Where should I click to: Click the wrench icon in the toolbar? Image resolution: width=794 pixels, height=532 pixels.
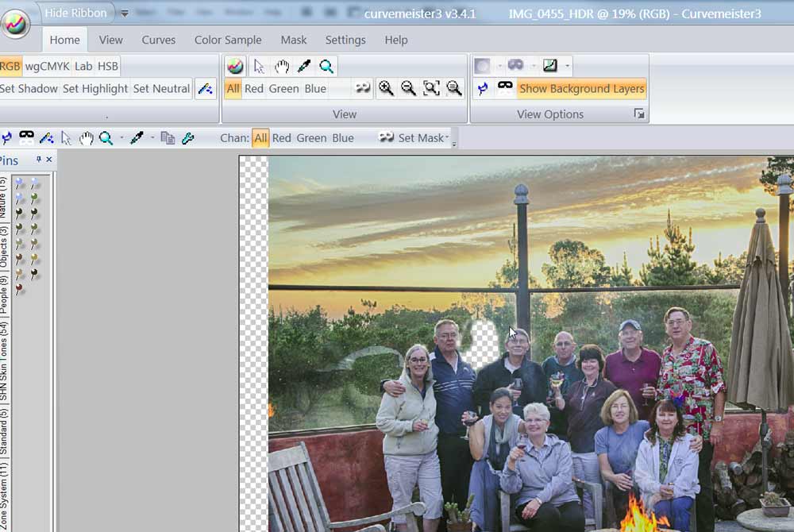(x=188, y=138)
